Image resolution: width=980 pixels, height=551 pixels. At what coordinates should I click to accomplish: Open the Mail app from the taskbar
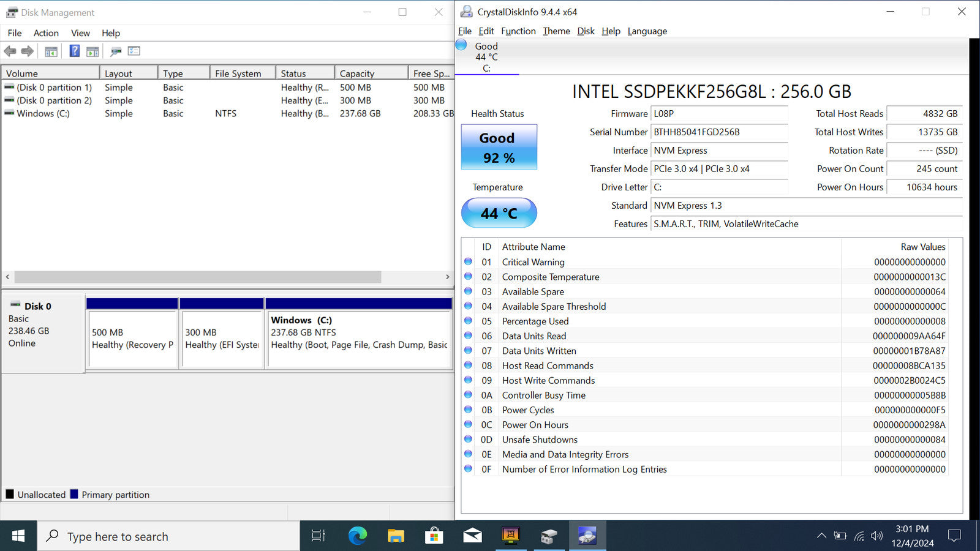pos(472,536)
